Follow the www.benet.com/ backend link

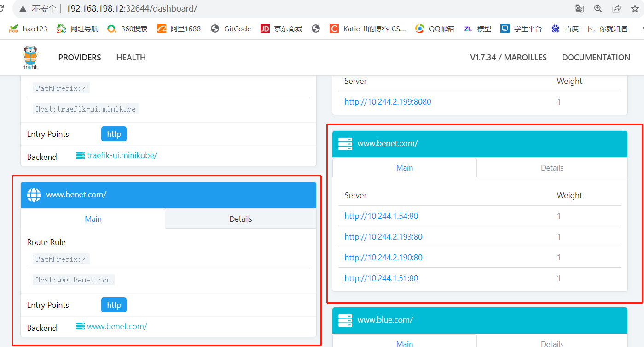[117, 326]
